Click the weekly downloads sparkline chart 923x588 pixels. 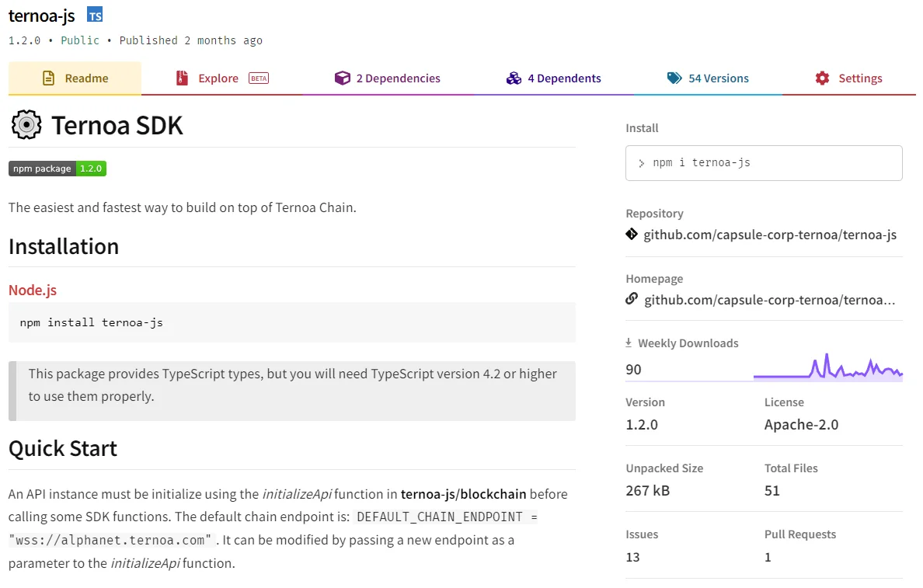pyautogui.click(x=827, y=367)
